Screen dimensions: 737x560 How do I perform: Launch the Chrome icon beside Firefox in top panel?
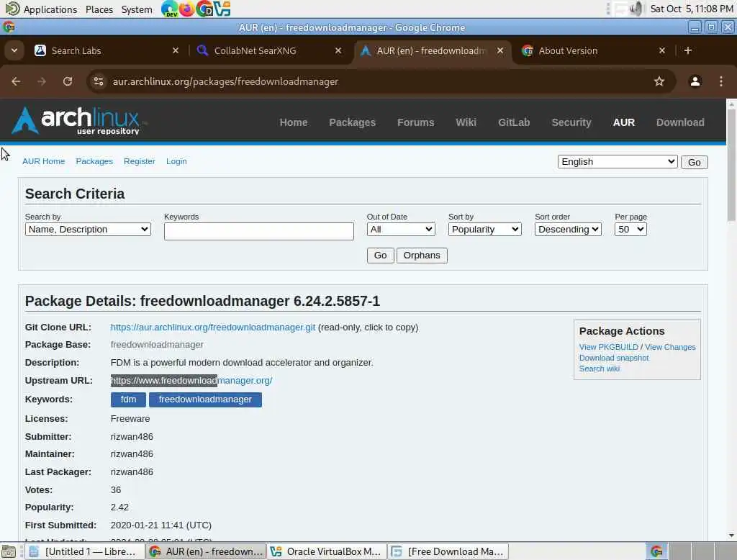(x=204, y=9)
